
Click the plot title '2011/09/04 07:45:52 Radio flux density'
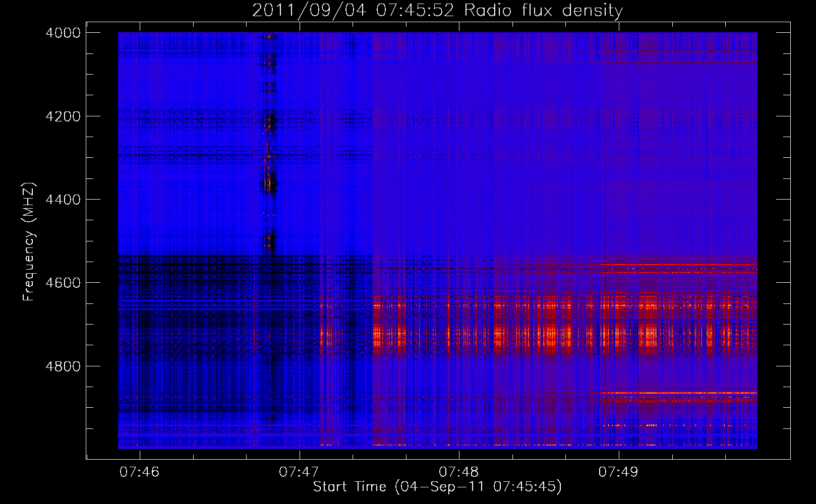[x=437, y=10]
